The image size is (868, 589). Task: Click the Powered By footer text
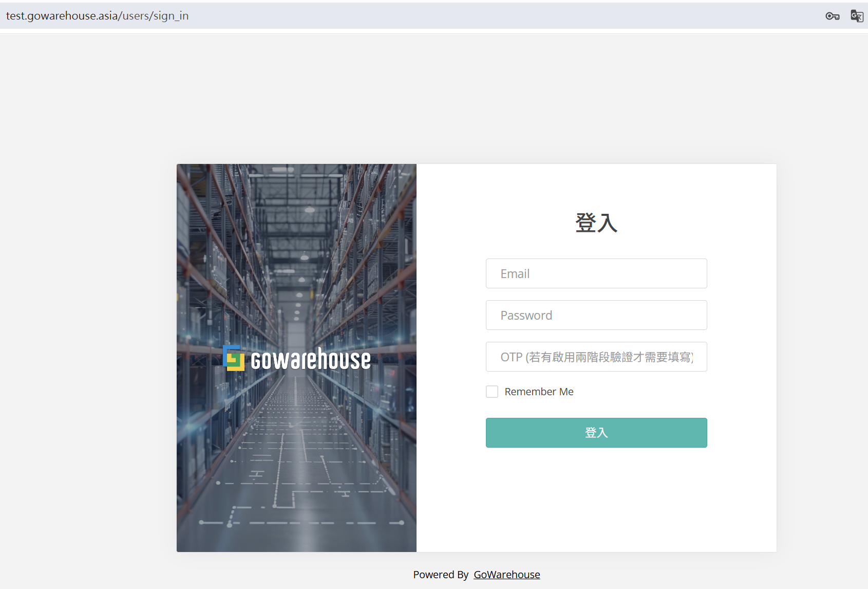tap(441, 575)
